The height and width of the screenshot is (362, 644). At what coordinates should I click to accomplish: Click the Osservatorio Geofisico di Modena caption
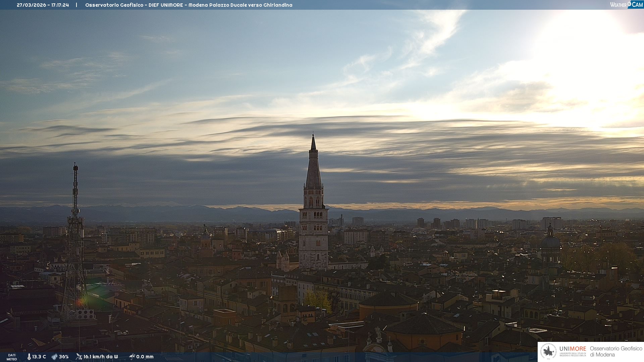pyautogui.click(x=616, y=352)
